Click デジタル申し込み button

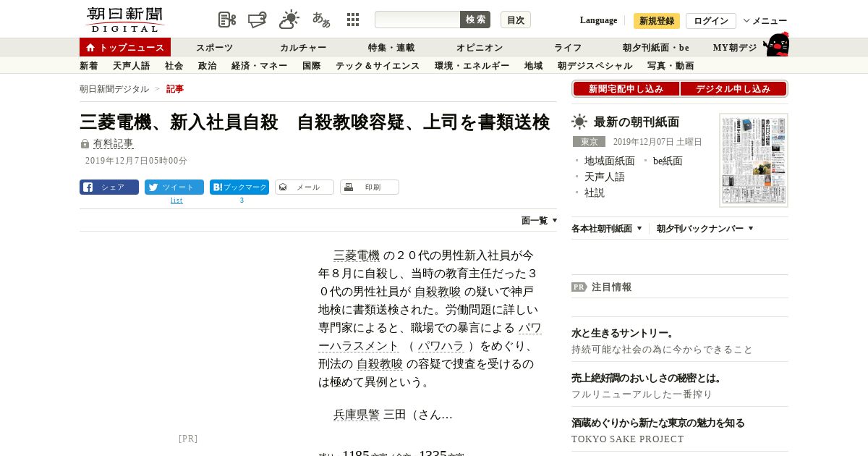733,88
